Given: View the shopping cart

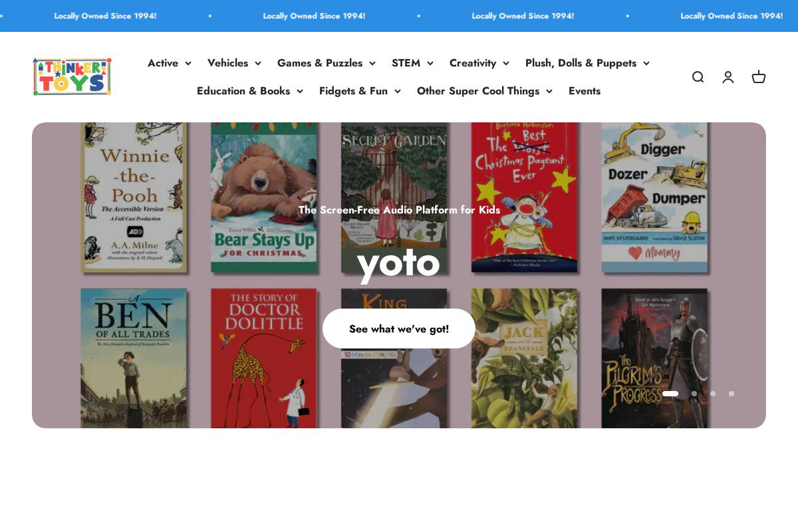Looking at the screenshot, I should coord(759,77).
